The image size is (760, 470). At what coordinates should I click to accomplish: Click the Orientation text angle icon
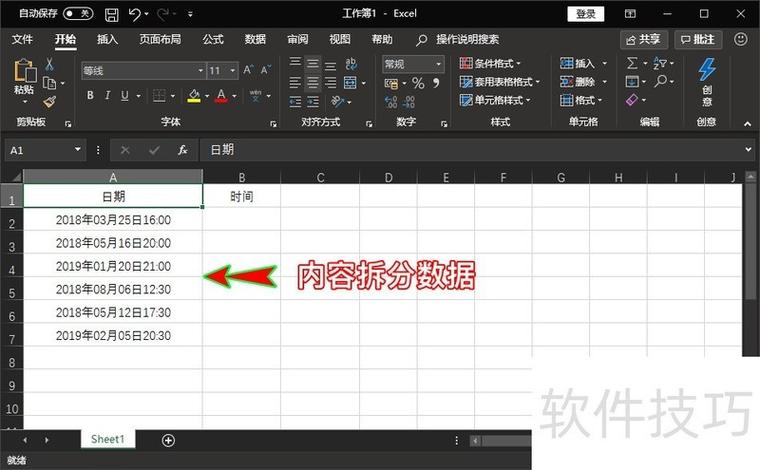click(337, 102)
